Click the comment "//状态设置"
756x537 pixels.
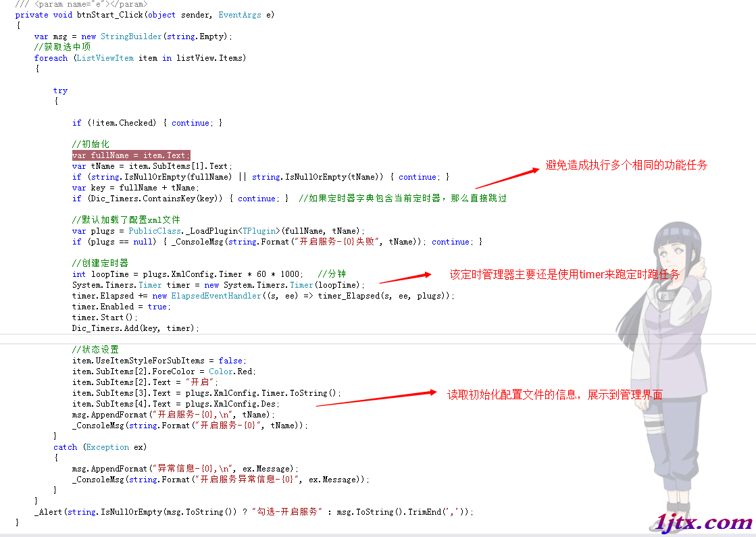click(95, 349)
